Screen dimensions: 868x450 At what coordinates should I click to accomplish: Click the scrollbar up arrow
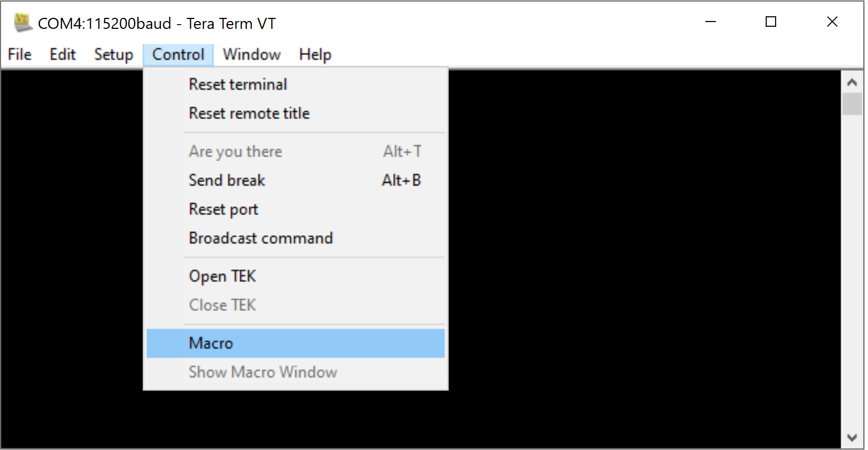pos(852,82)
